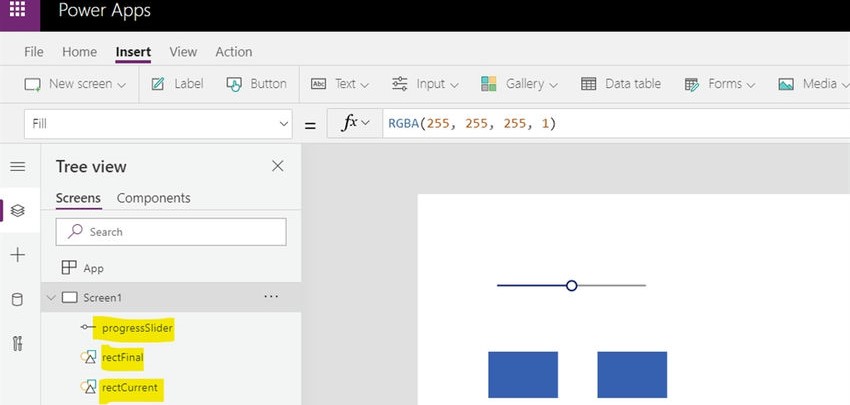Select the Screens tab
850x405 pixels.
coord(78,198)
